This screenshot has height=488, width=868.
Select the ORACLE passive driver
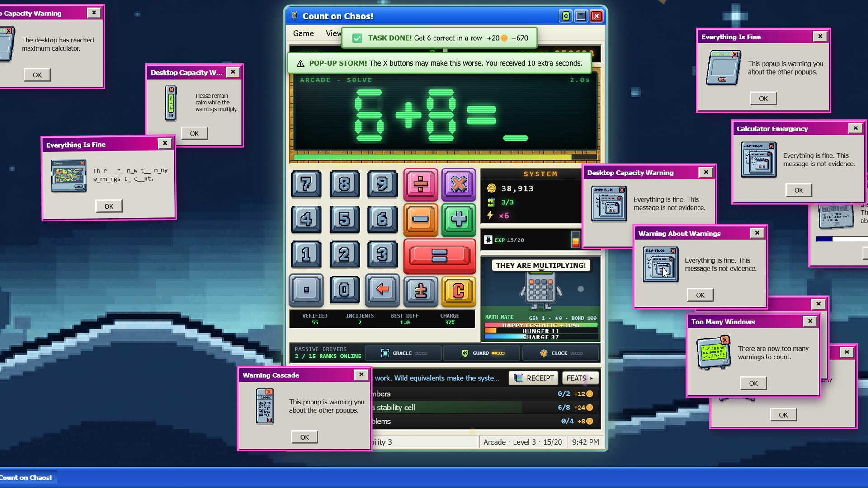404,353
